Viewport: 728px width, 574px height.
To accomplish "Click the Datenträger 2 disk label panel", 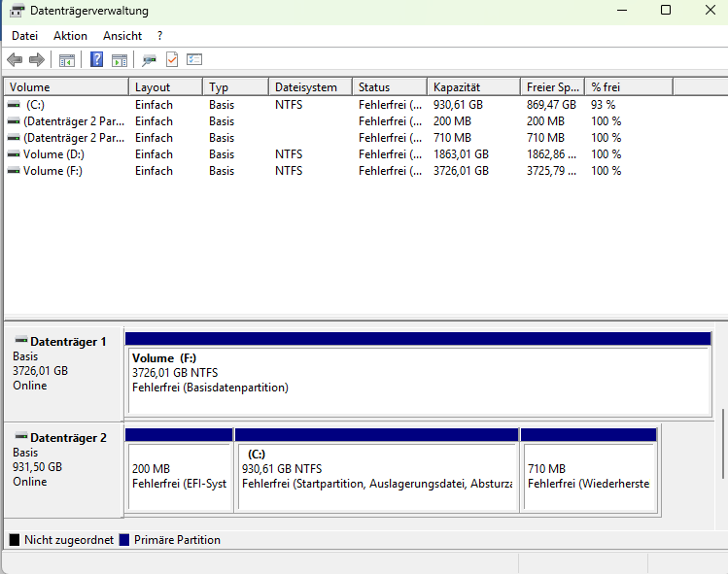I will pyautogui.click(x=63, y=470).
